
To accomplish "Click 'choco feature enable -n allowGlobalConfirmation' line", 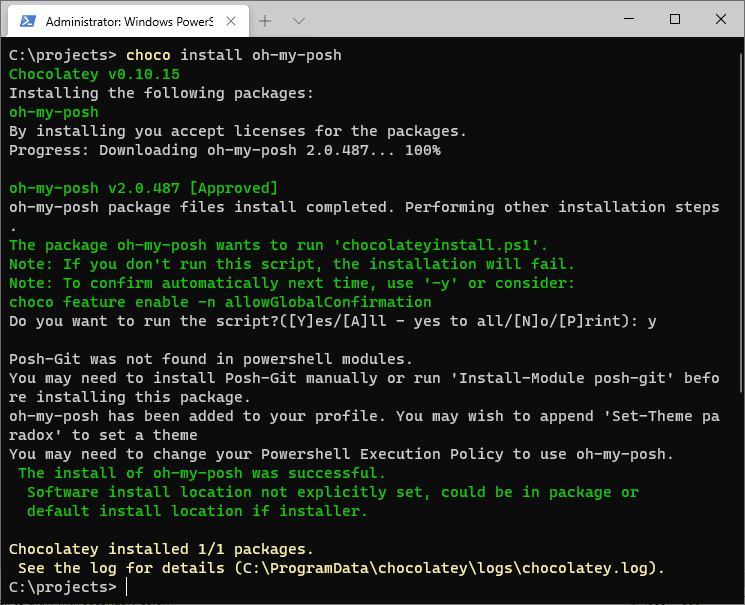I will tap(220, 302).
